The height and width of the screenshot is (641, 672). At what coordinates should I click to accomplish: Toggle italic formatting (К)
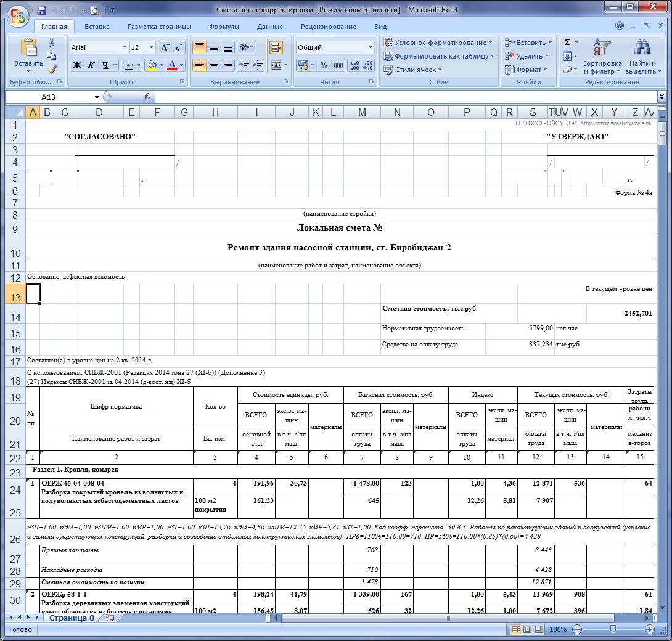91,65
